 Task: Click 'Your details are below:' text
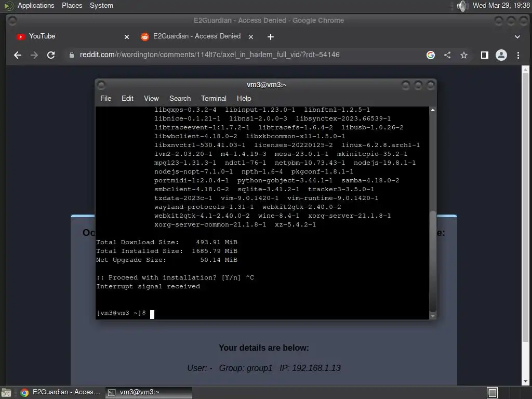click(x=263, y=348)
